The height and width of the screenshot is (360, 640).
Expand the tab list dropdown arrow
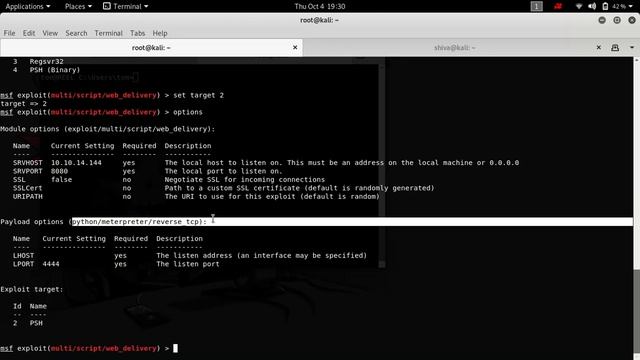click(x=632, y=48)
